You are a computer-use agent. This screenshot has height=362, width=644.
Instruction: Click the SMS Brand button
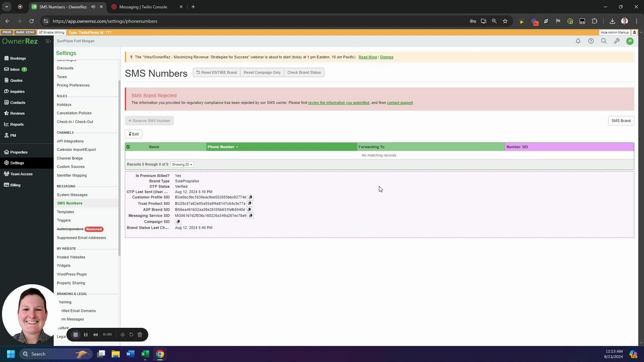(x=621, y=121)
